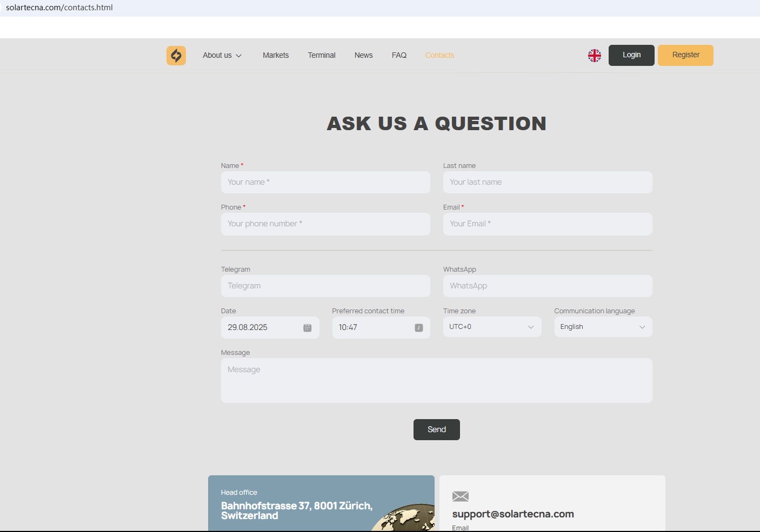Click the support@solartecna.com email address

pyautogui.click(x=512, y=514)
